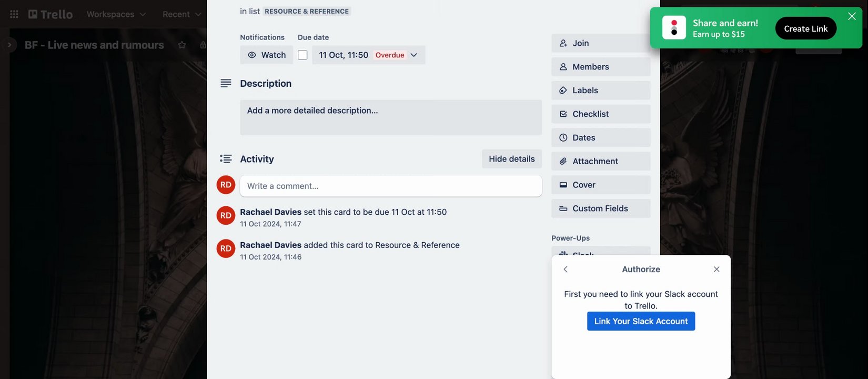The height and width of the screenshot is (379, 868).
Task: Expand the board sidebar chevron
Action: [9, 45]
